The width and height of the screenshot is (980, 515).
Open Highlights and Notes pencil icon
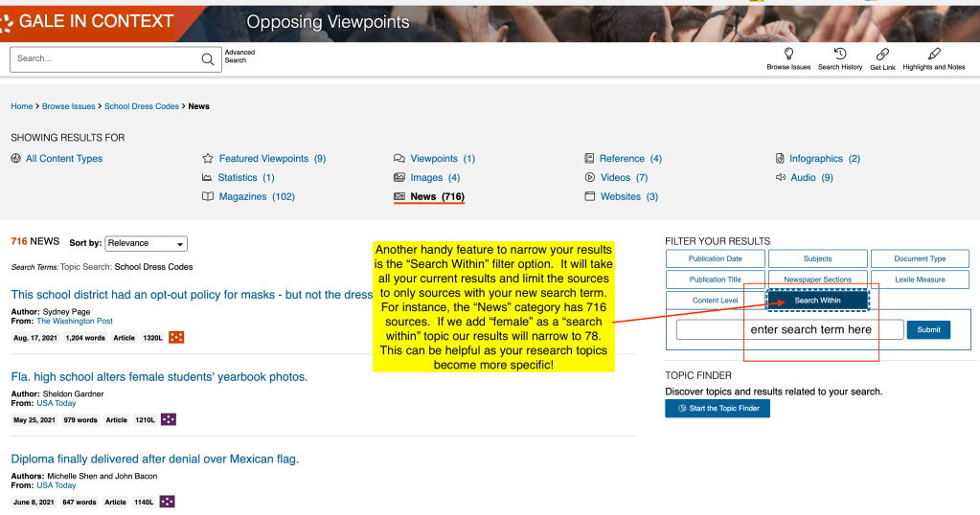(934, 55)
